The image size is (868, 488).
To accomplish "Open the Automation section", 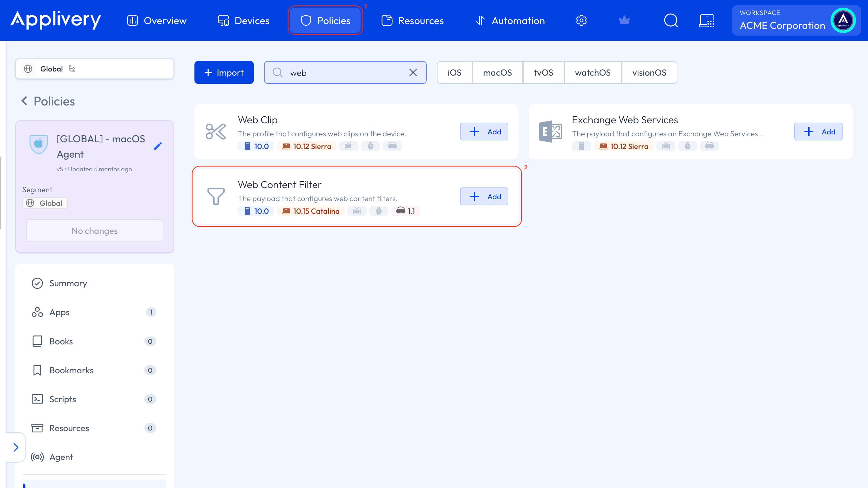I will tap(510, 21).
